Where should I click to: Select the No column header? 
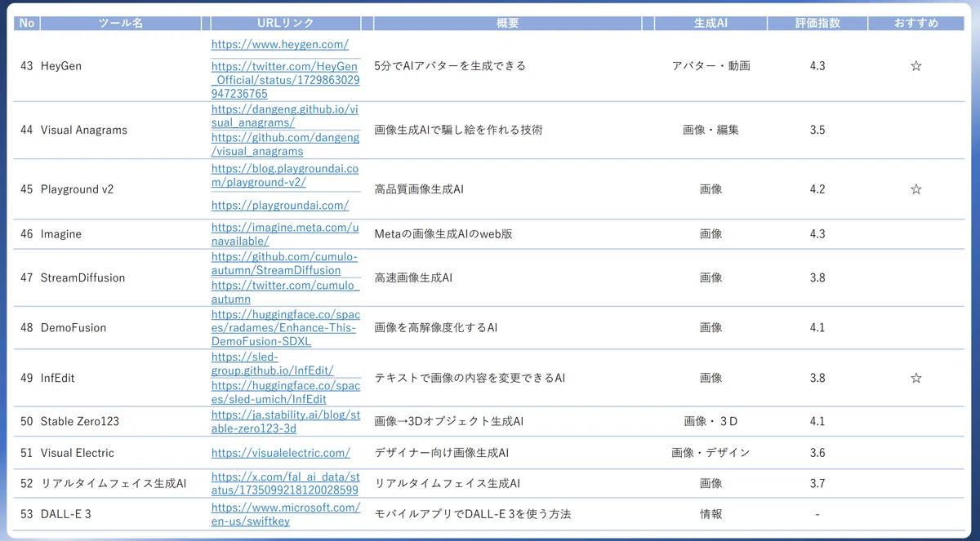[x=27, y=23]
